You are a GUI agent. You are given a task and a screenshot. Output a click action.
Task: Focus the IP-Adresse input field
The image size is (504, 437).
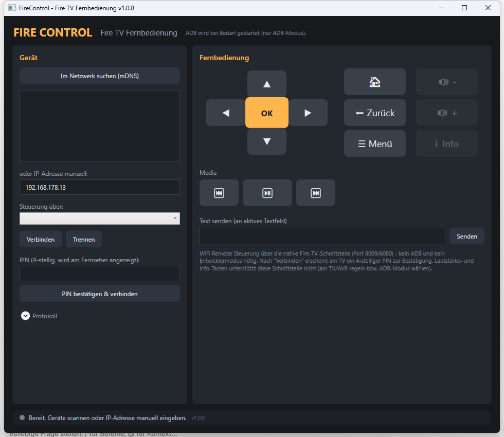[100, 187]
